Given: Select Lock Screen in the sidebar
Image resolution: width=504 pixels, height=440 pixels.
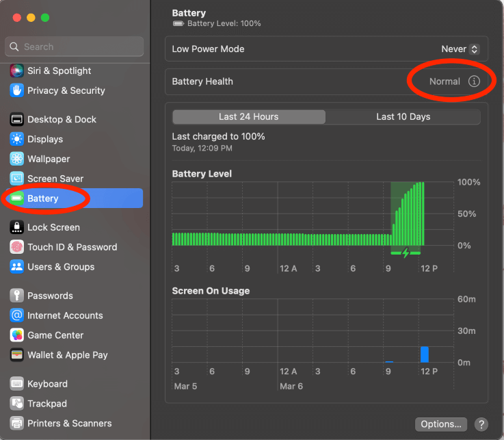Looking at the screenshot, I should [x=53, y=227].
